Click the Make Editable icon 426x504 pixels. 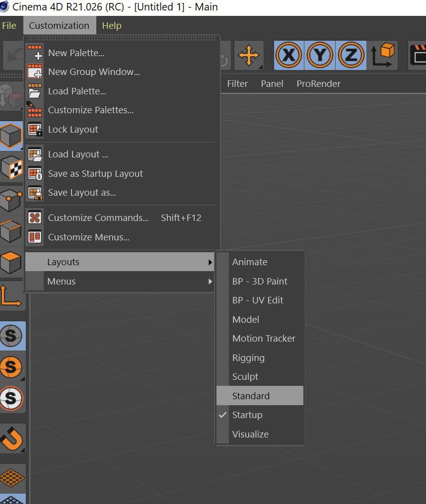11,95
